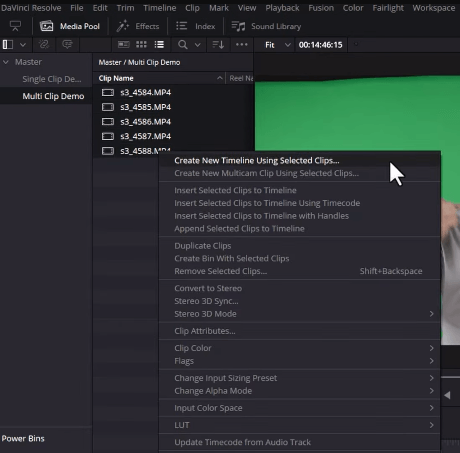Switch media pool to metadata view
The height and width of the screenshot is (453, 460).
click(x=124, y=45)
